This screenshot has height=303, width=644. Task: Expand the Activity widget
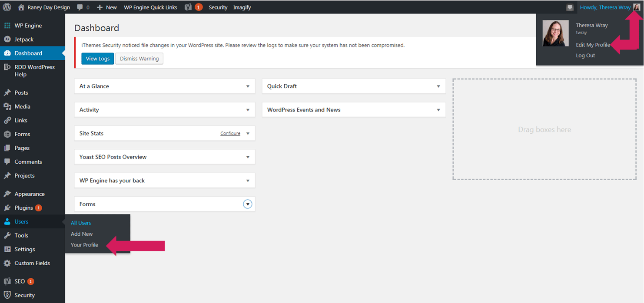pos(248,110)
